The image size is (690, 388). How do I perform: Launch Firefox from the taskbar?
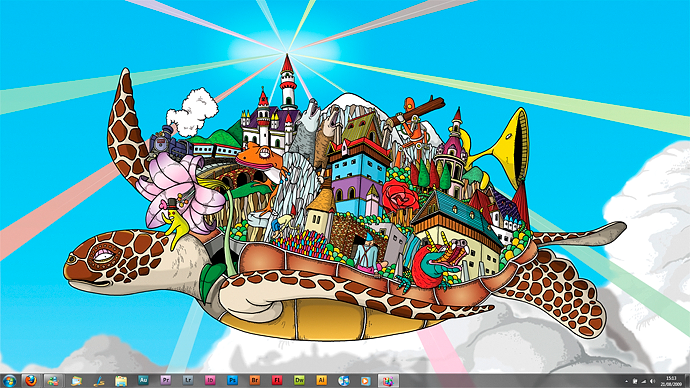pyautogui.click(x=31, y=381)
